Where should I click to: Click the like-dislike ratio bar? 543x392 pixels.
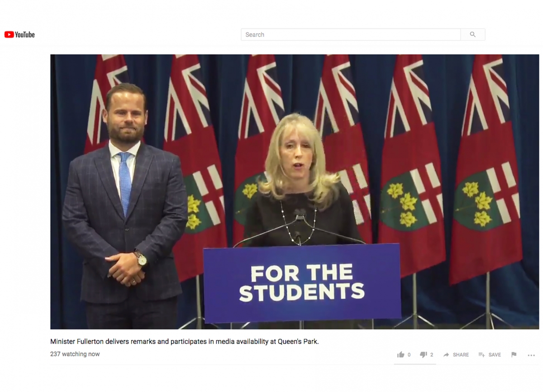coord(415,363)
